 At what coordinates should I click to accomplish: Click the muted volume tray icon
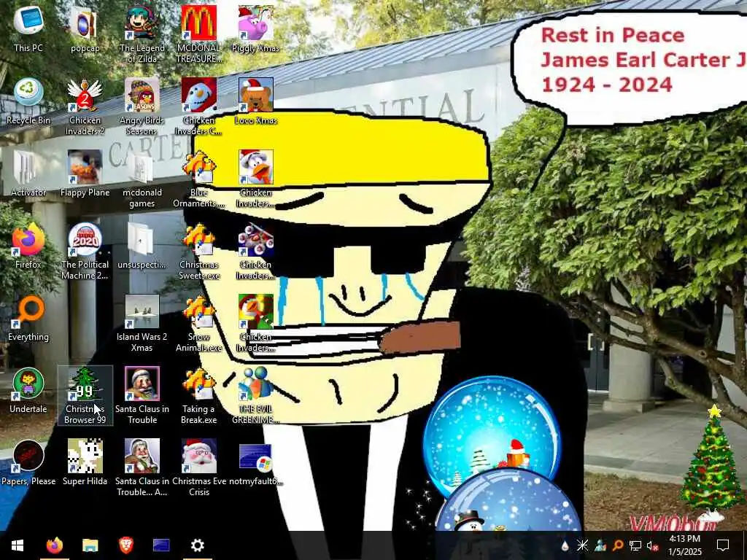coord(652,545)
